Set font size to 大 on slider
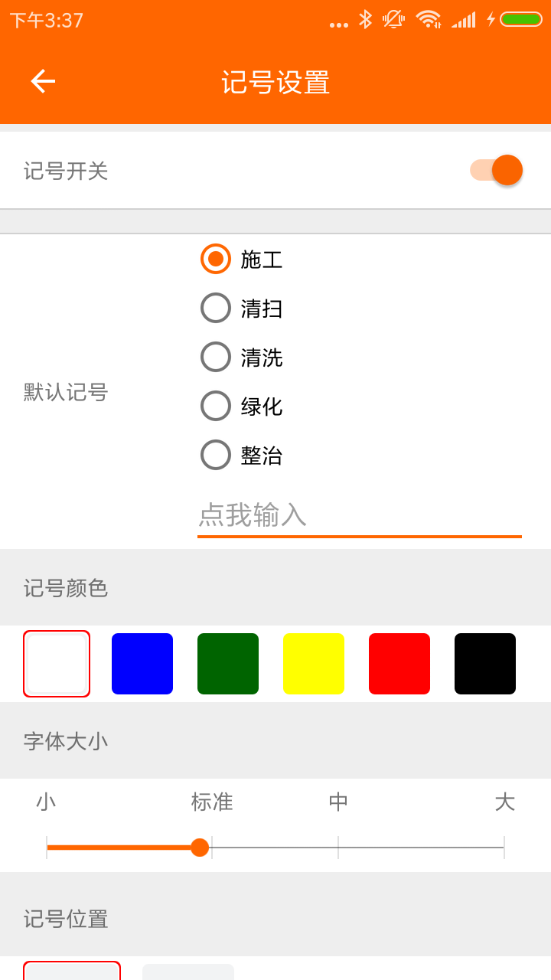 coord(504,848)
